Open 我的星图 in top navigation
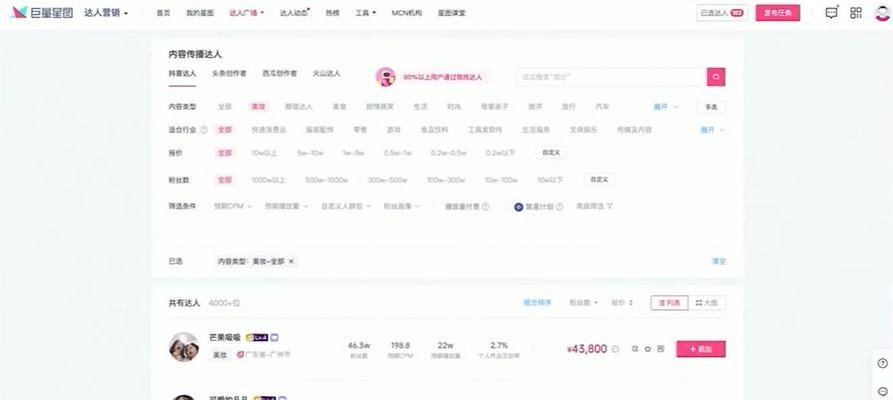Image resolution: width=893 pixels, height=400 pixels. [x=200, y=13]
